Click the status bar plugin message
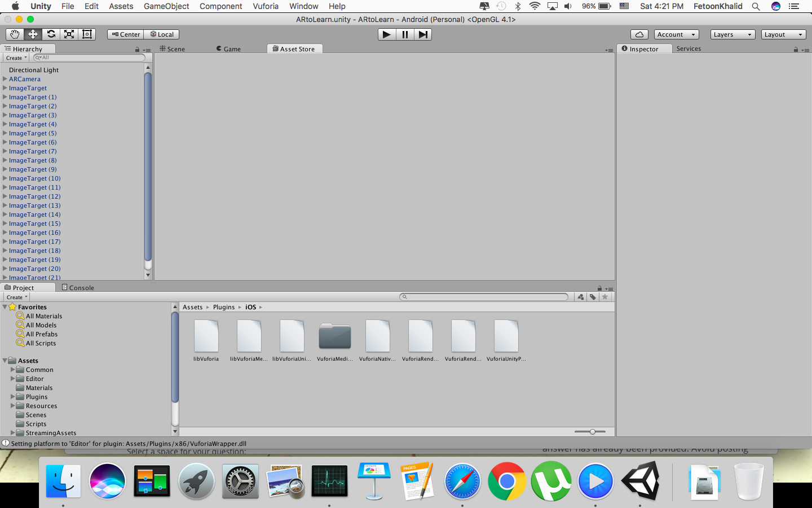Image resolution: width=812 pixels, height=508 pixels. point(129,444)
